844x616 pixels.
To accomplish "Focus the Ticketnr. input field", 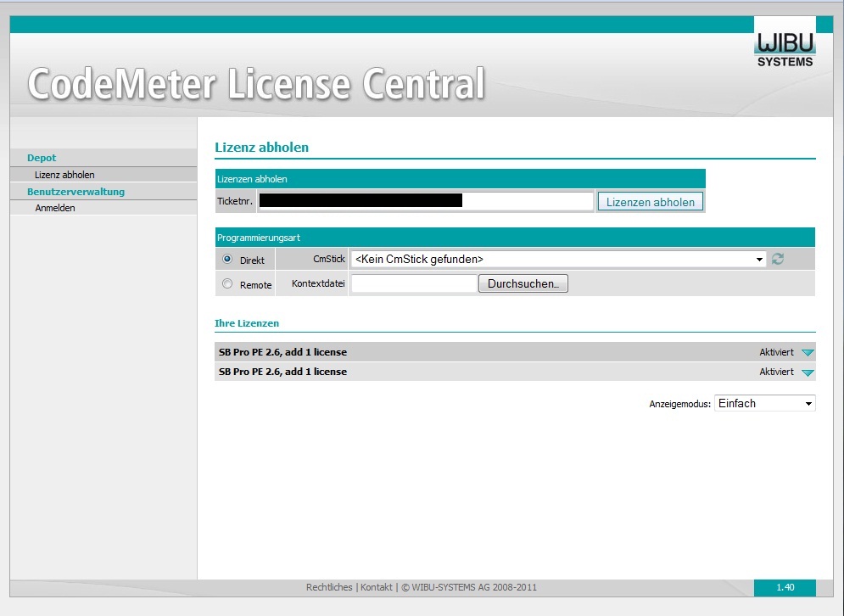I will click(425, 201).
